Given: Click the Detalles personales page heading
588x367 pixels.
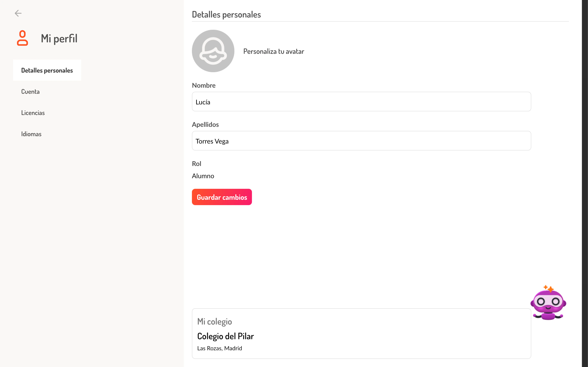Looking at the screenshot, I should pyautogui.click(x=226, y=14).
